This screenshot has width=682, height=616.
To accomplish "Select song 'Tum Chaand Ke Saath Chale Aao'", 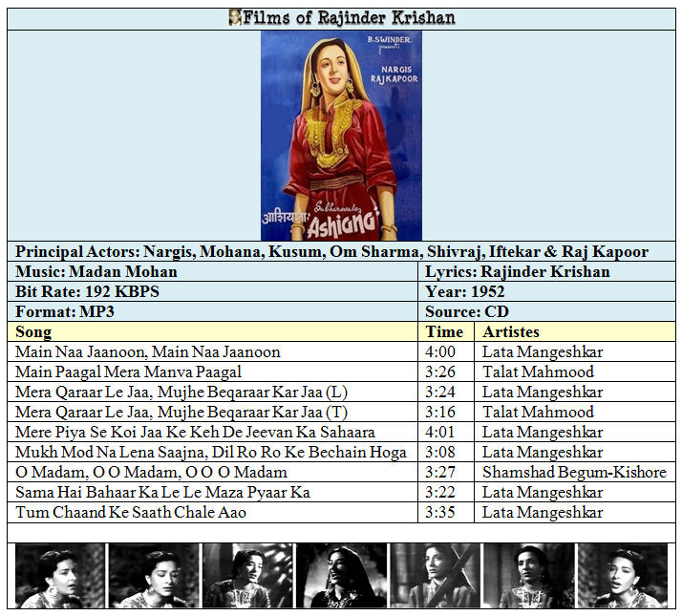I will (131, 512).
